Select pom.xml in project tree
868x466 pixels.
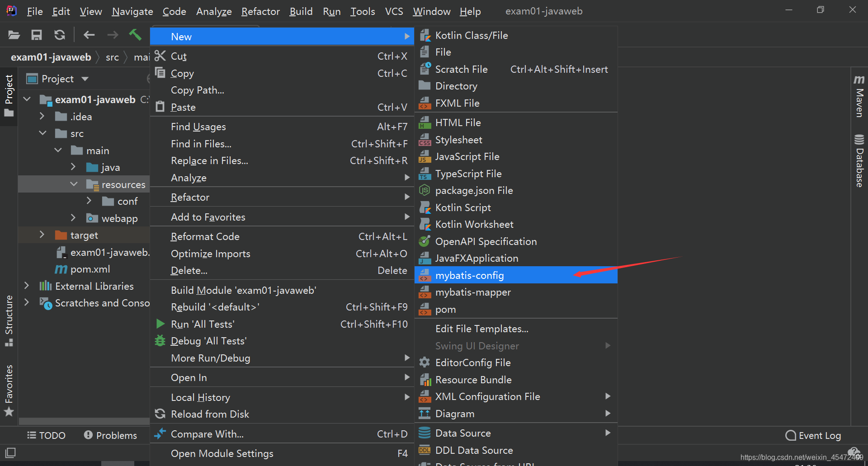[90, 269]
